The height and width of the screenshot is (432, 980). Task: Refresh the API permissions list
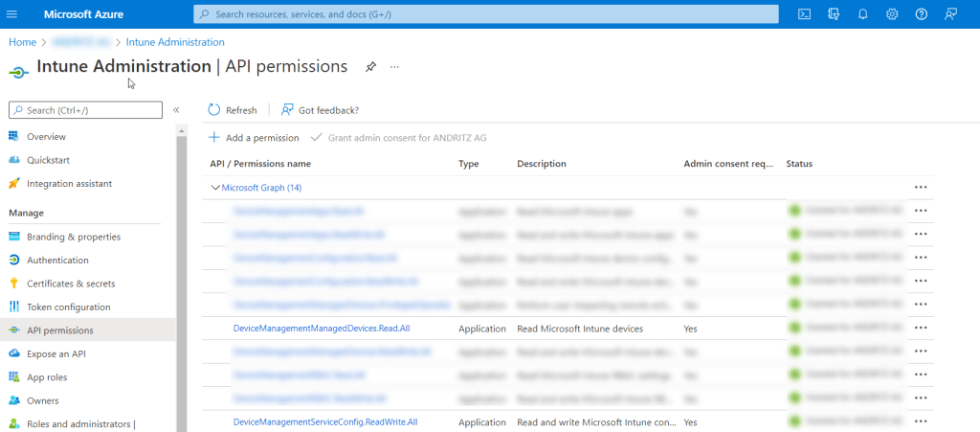233,110
